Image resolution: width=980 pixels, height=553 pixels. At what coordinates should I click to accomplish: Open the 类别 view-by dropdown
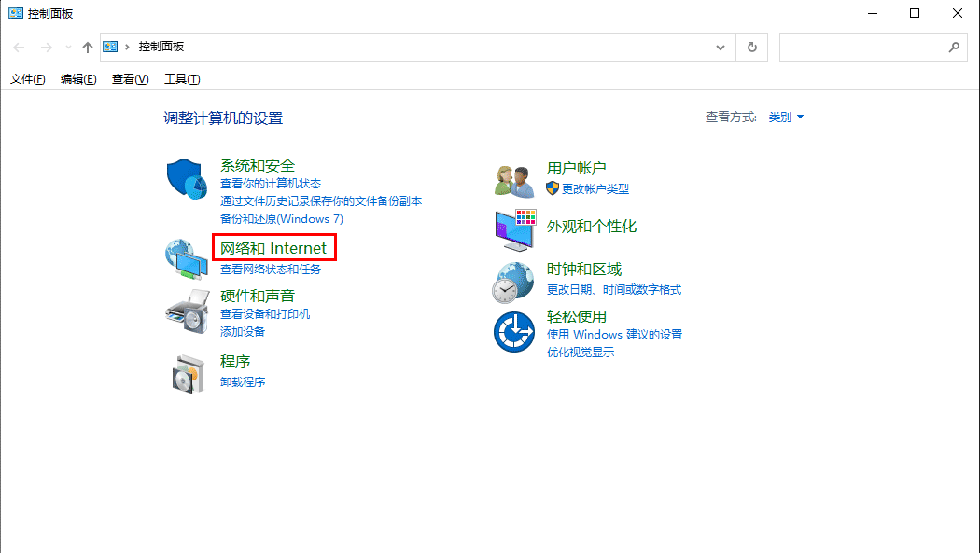pyautogui.click(x=786, y=118)
